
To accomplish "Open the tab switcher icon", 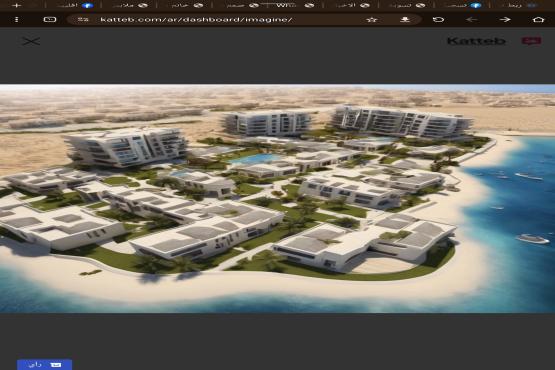I will pyautogui.click(x=50, y=19).
